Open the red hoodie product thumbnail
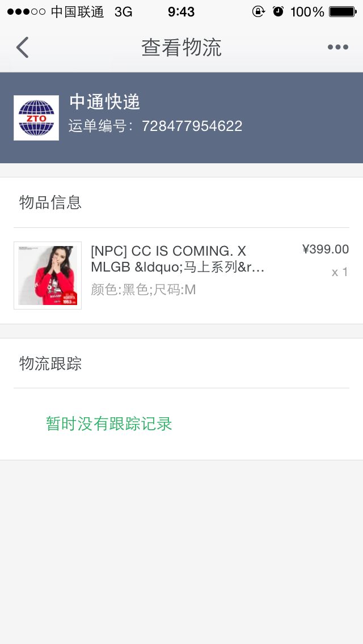Viewport: 363px width, 644px height. pyautogui.click(x=48, y=276)
